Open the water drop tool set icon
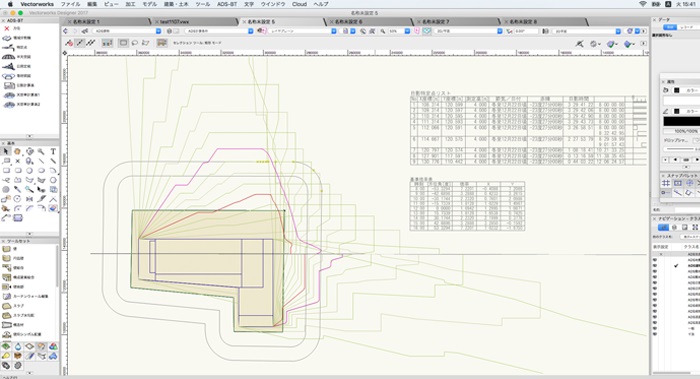 (x=18, y=346)
